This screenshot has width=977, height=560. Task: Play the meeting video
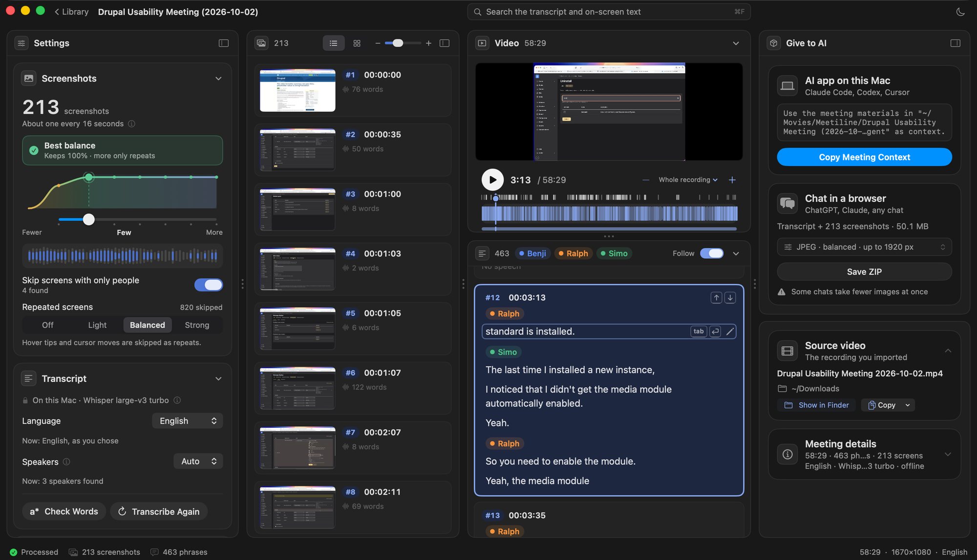pos(492,180)
